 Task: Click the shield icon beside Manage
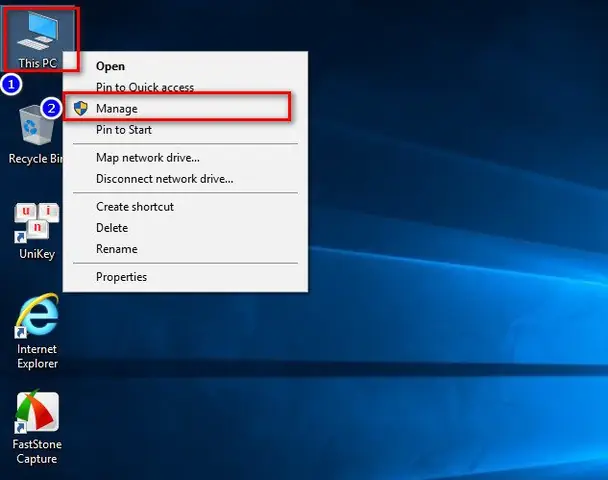[81, 109]
